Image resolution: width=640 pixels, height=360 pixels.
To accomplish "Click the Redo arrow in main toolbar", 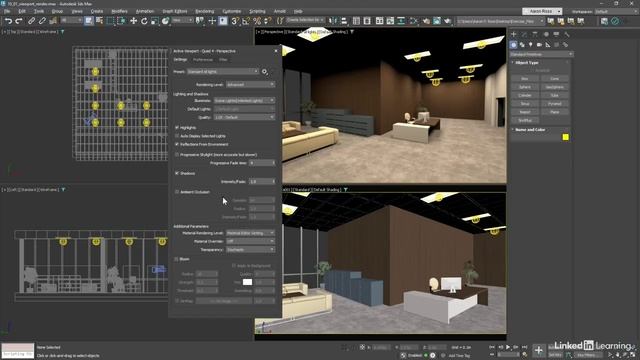I will coord(19,21).
